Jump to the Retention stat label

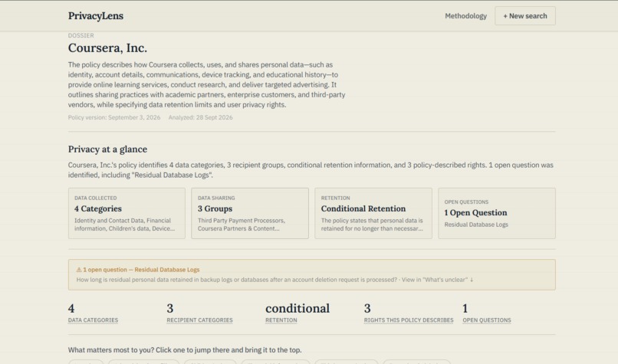click(x=281, y=320)
